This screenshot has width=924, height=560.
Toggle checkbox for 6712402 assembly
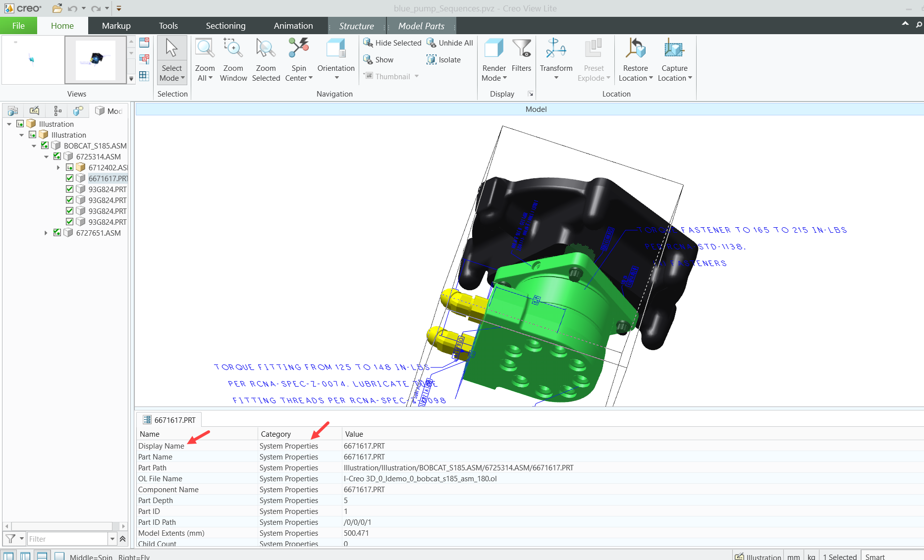(69, 167)
